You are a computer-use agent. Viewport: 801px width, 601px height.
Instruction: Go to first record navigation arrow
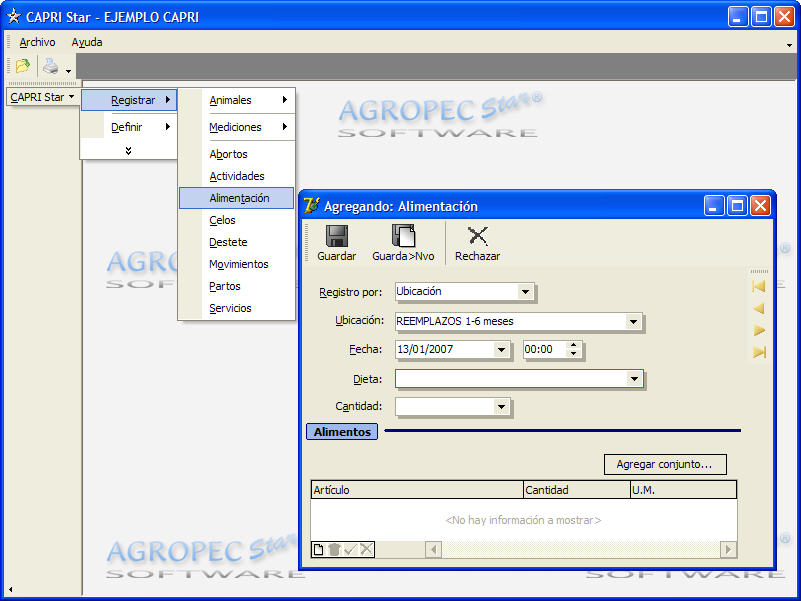[x=759, y=286]
